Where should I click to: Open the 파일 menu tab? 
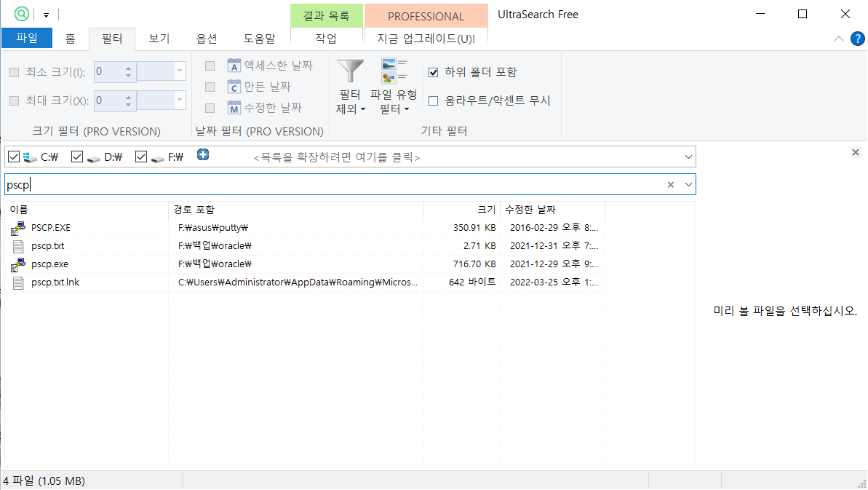click(x=27, y=38)
